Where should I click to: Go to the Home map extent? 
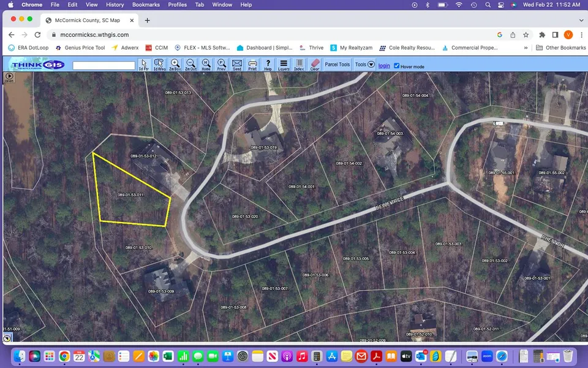(206, 64)
